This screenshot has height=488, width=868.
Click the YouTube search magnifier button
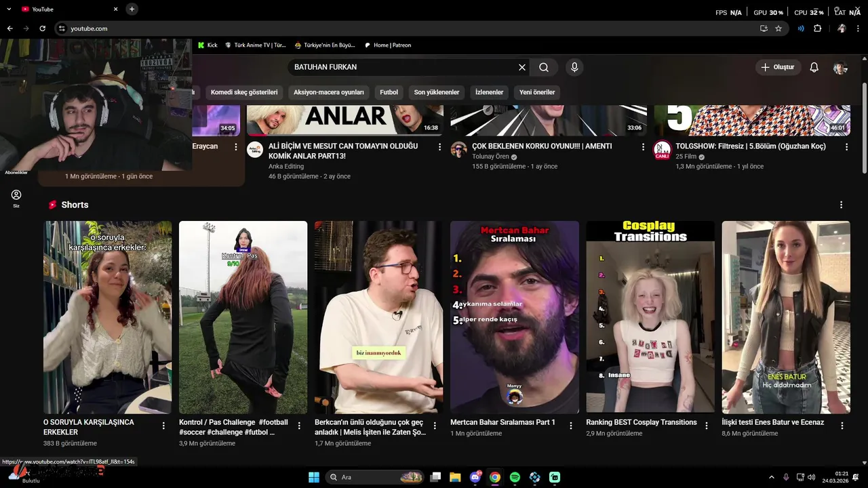pyautogui.click(x=544, y=67)
